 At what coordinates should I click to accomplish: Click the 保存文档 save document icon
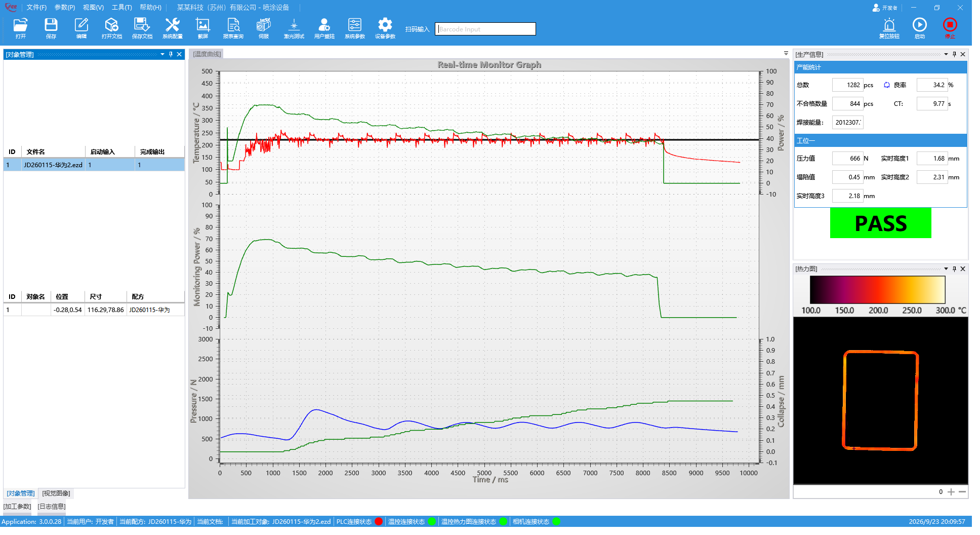pyautogui.click(x=142, y=28)
